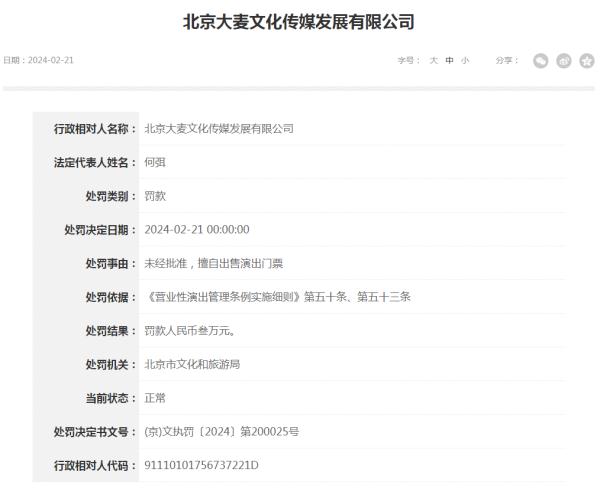Viewport: 600px width, 488px height.
Task: Click the date text 2024-02-21
Action: 51,60
